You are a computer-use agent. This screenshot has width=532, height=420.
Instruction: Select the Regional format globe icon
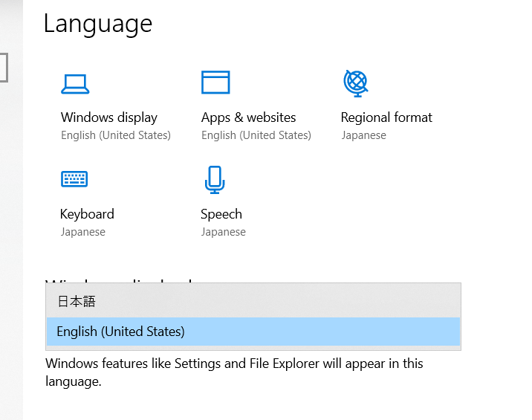[356, 83]
